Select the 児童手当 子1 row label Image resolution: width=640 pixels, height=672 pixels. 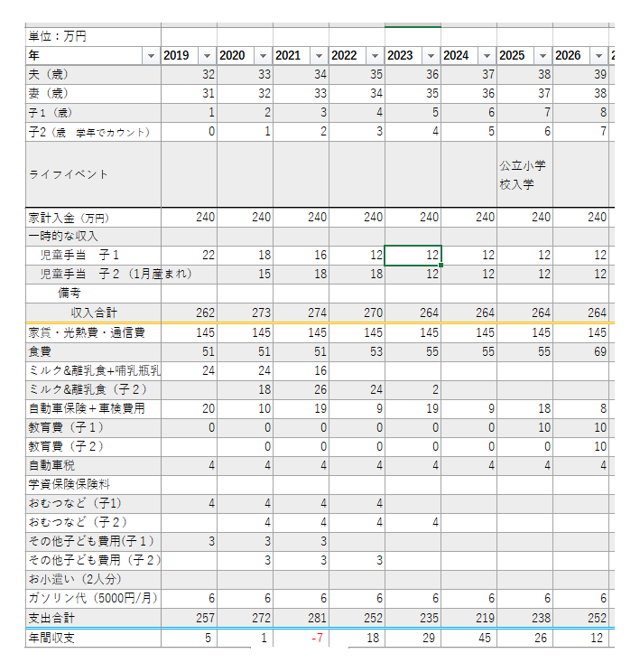click(x=93, y=256)
